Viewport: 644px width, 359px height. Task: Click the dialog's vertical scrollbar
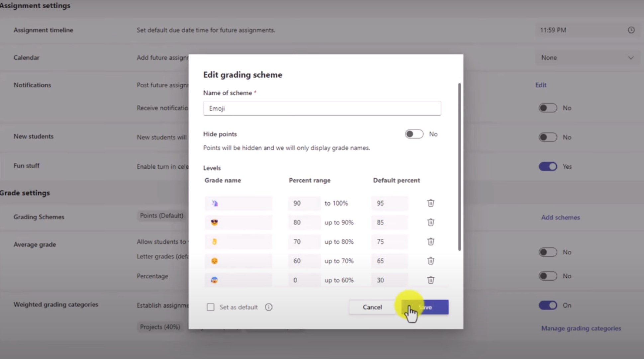click(460, 167)
